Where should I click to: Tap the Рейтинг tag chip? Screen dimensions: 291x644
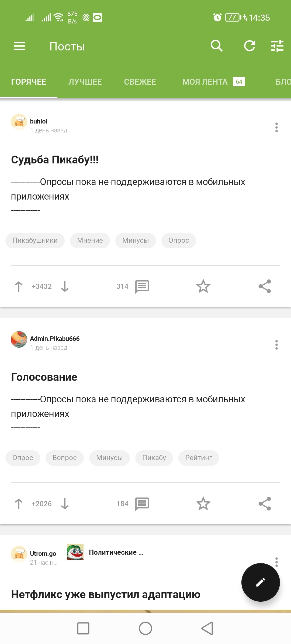(x=199, y=458)
